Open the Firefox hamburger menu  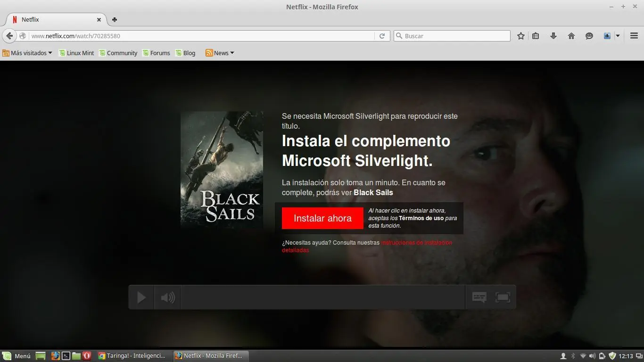(634, 36)
